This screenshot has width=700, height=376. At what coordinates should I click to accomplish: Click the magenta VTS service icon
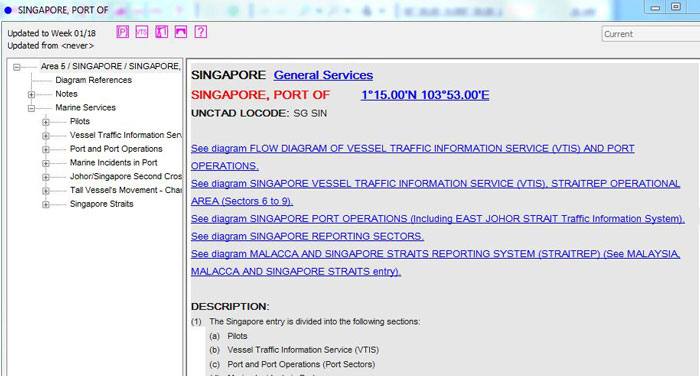[142, 32]
